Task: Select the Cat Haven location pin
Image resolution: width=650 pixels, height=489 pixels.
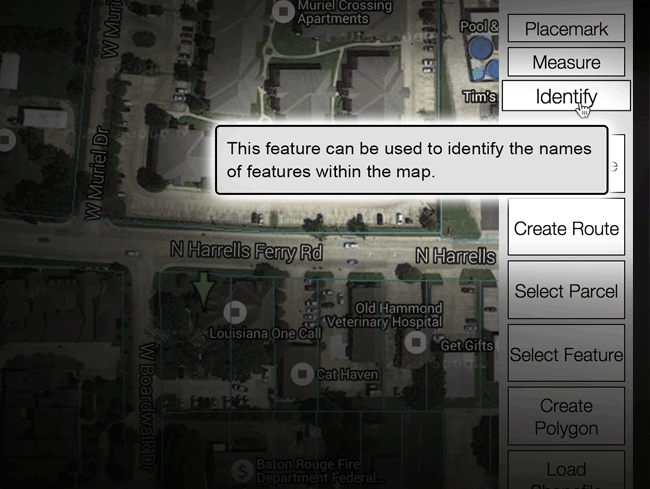Action: click(x=301, y=373)
